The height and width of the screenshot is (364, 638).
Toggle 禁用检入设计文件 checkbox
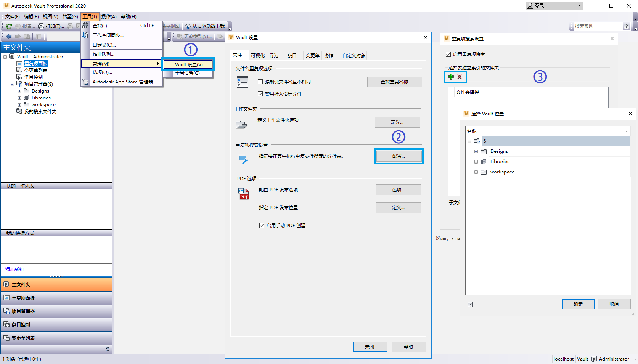click(260, 94)
